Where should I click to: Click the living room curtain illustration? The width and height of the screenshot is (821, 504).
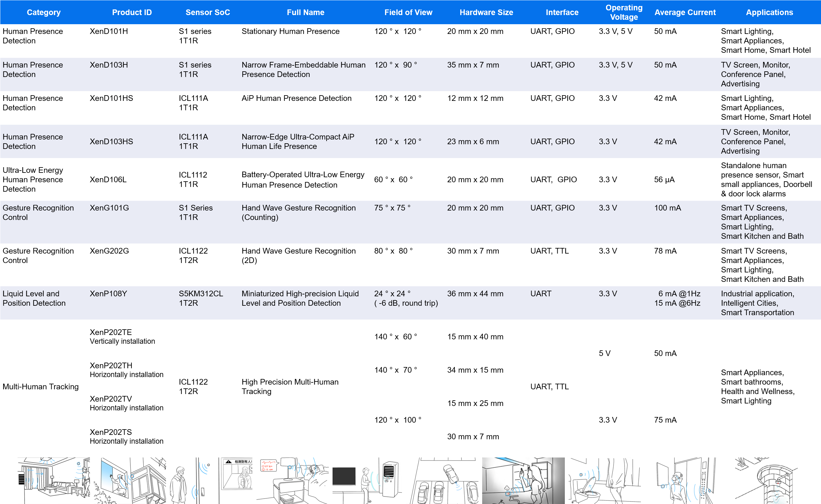coord(53,480)
